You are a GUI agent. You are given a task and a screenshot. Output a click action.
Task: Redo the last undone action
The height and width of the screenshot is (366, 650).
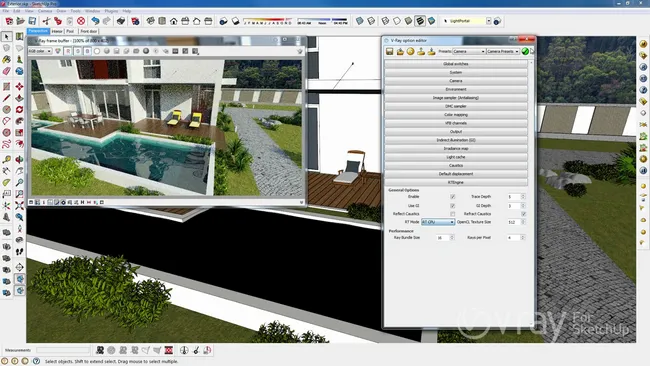coord(107,21)
